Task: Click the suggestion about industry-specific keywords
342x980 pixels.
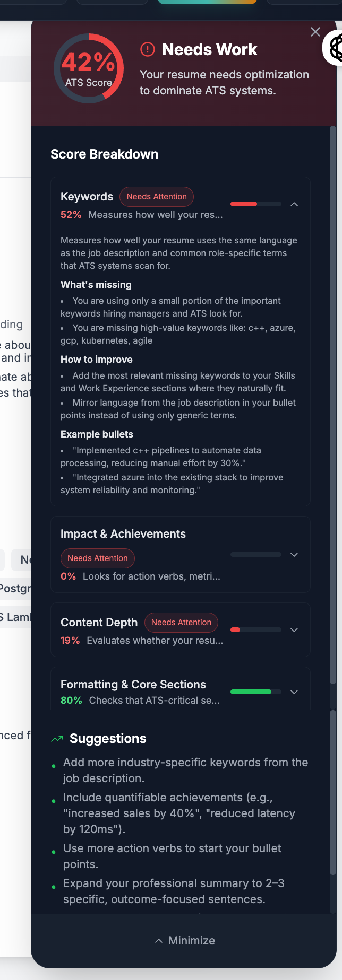Action: tap(185, 770)
